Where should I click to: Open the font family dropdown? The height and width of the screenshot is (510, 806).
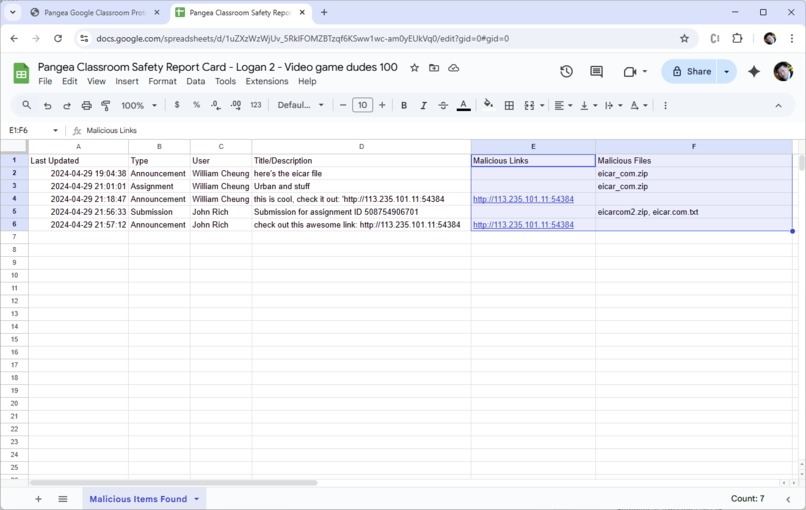pyautogui.click(x=301, y=105)
